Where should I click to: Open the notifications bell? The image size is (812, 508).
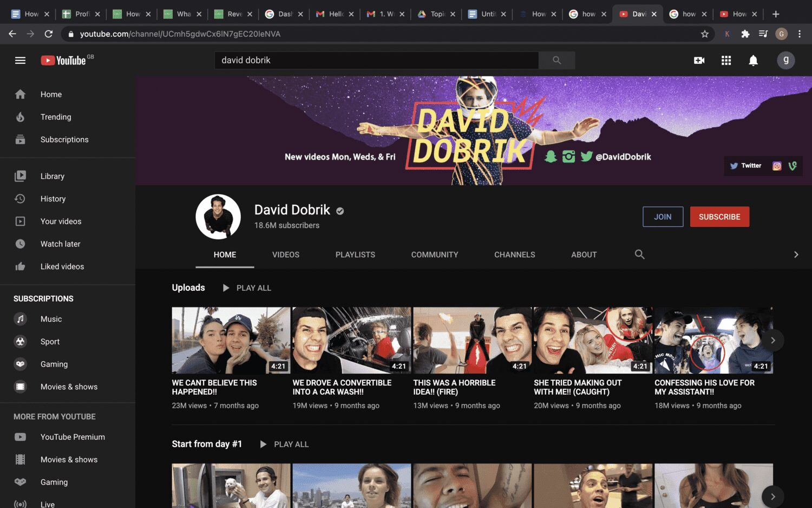(753, 60)
